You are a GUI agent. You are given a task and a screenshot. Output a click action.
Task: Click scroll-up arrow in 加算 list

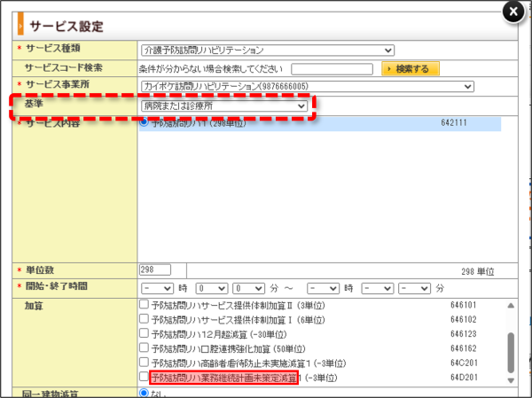(x=511, y=306)
